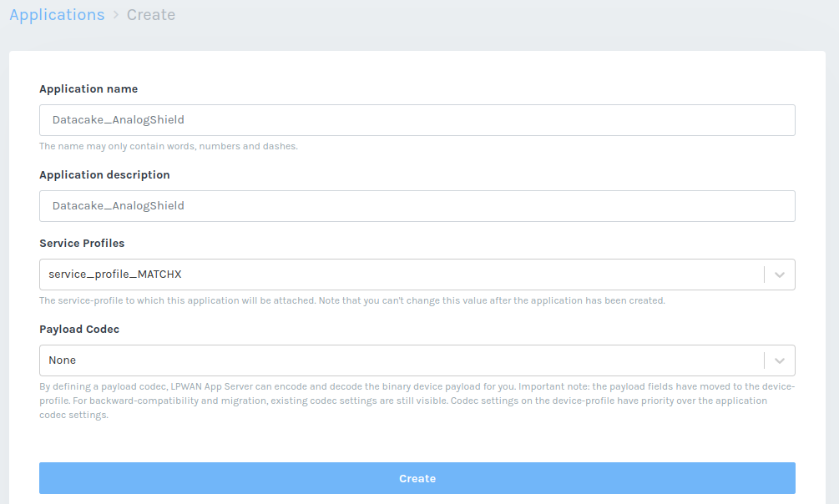Screen dimensions: 839x504
Task: Click the Application name label
Action: [x=88, y=89]
